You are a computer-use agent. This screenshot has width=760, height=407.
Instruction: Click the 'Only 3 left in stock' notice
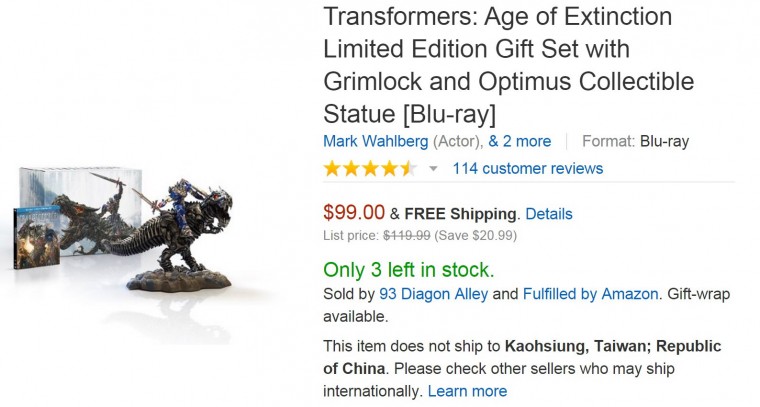point(408,270)
